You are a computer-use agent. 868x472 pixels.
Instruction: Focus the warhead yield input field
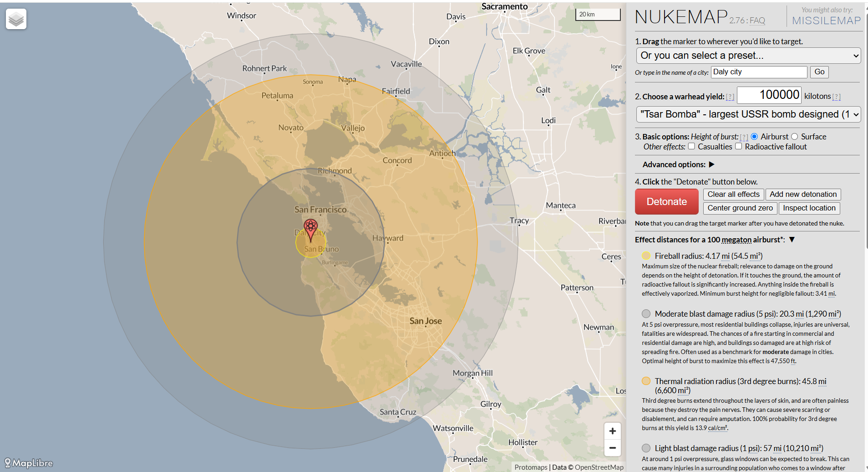click(769, 95)
